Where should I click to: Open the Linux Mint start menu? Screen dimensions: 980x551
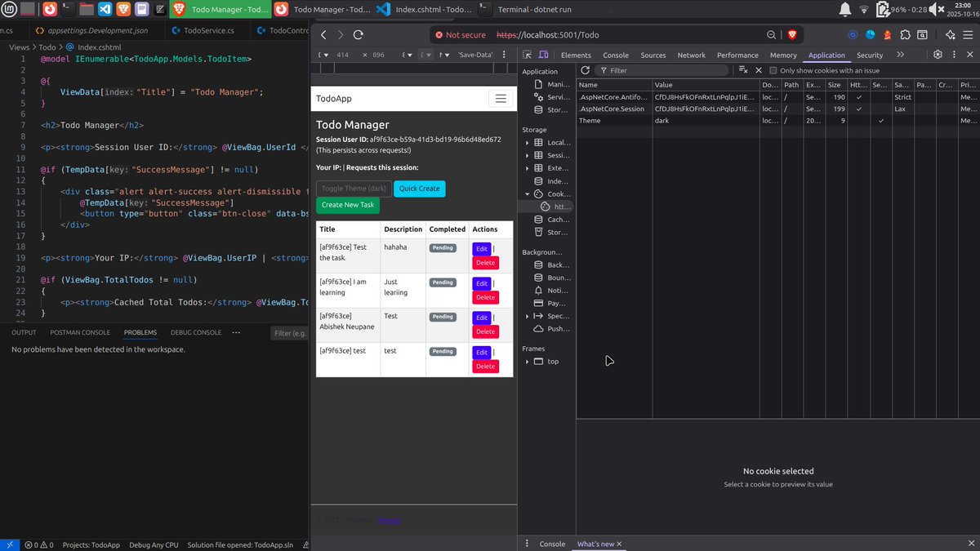pos(9,10)
